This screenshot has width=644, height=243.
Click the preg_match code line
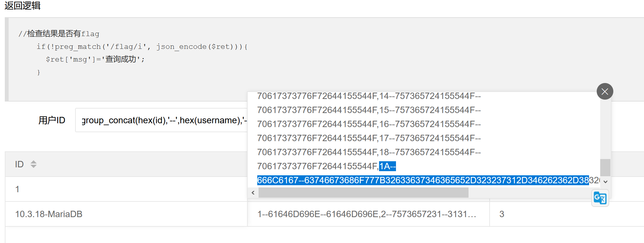pos(142,47)
